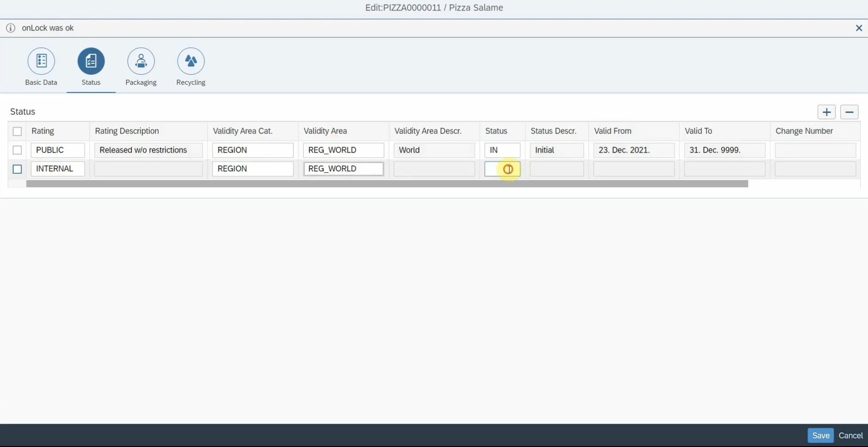
Task: Click the empty Valid To cell in INTERNAL row
Action: (725, 169)
